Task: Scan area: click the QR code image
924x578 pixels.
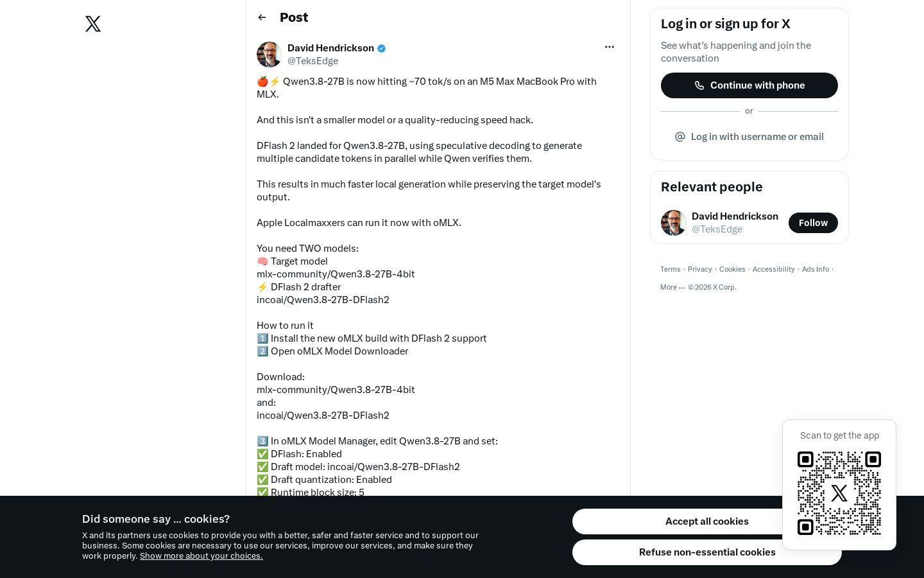Action: coord(839,493)
